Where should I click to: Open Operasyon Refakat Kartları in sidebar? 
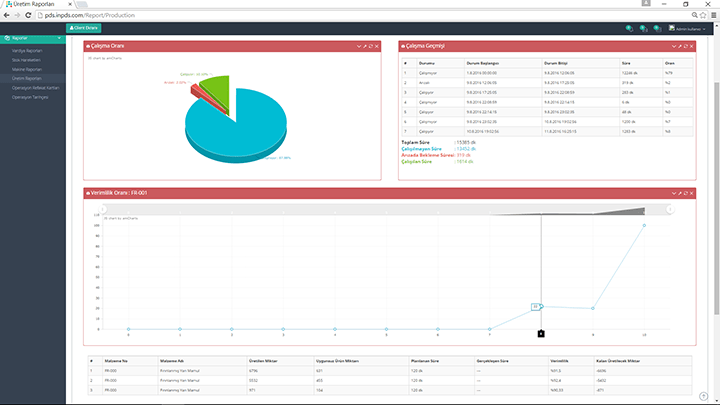coord(35,88)
